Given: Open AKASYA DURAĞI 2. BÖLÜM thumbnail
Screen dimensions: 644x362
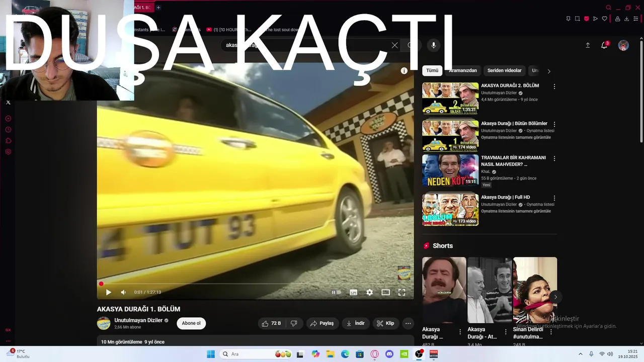Looking at the screenshot, I should coord(450,98).
